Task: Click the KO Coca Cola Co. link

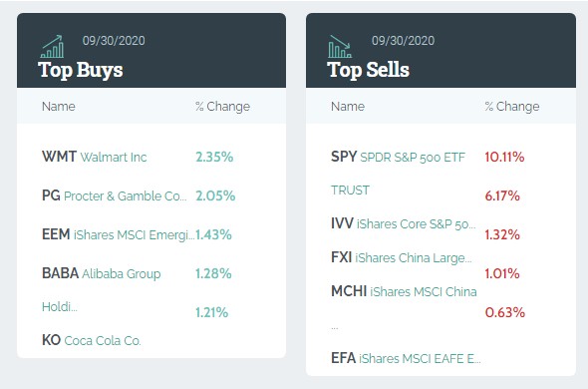Action: [92, 340]
